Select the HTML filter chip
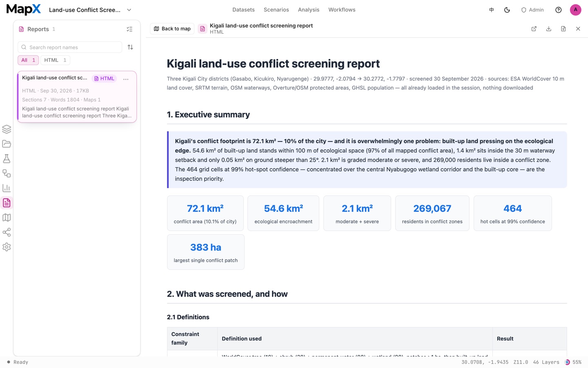Image resolution: width=588 pixels, height=368 pixels. click(x=55, y=60)
